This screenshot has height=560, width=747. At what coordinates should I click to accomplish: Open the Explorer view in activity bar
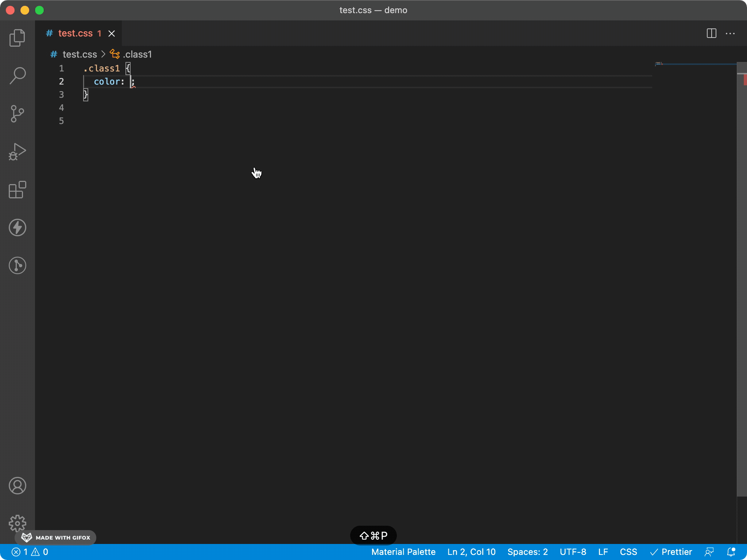point(17,38)
